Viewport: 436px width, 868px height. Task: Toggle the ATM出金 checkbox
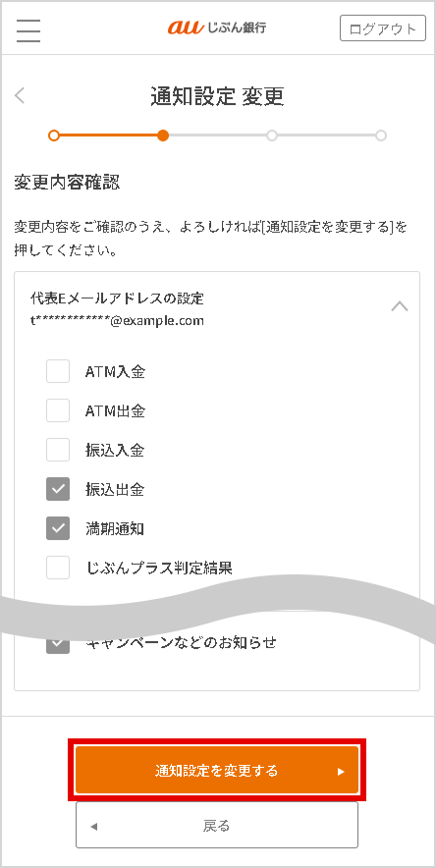coord(58,410)
